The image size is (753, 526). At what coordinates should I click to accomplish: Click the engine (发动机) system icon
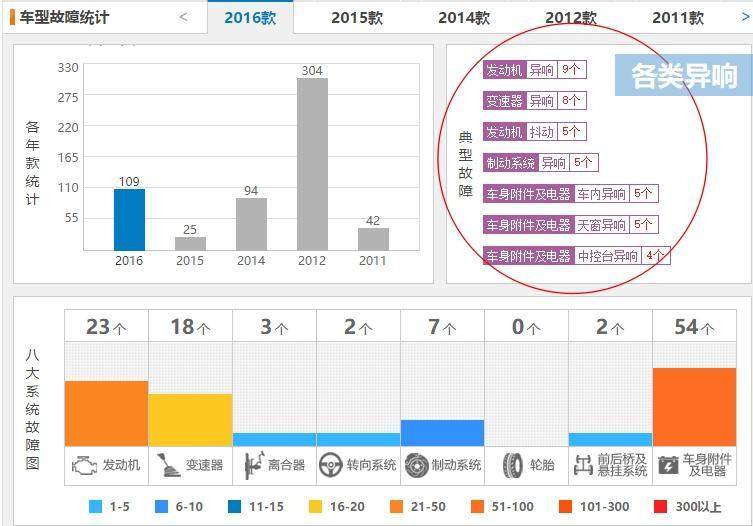(x=87, y=465)
